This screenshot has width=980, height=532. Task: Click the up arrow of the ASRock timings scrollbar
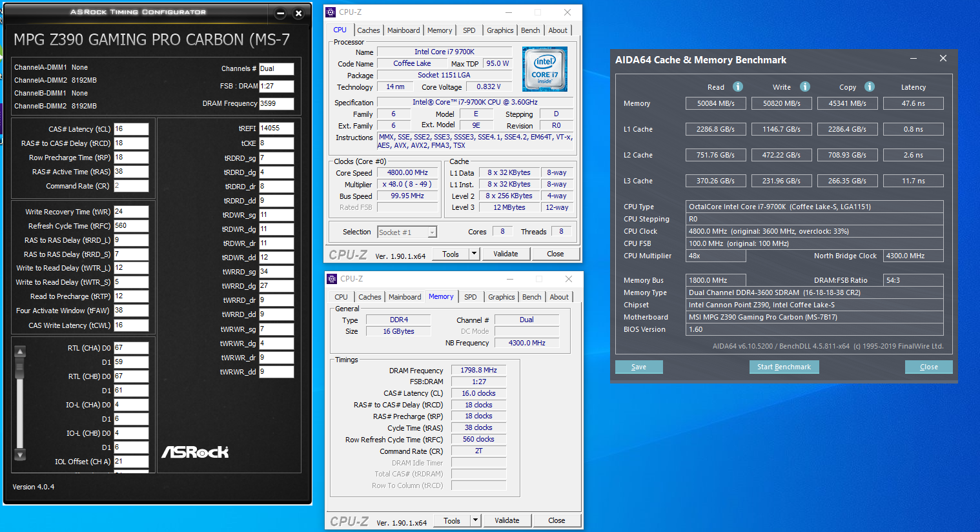(20, 352)
